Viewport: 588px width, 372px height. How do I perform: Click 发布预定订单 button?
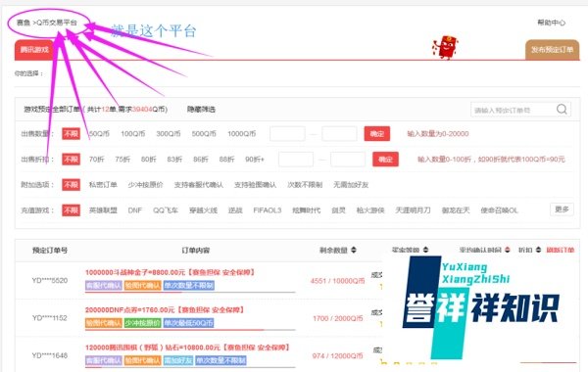(552, 50)
